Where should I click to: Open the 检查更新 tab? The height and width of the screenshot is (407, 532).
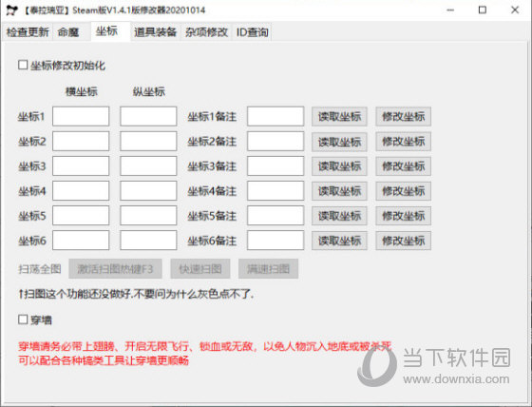click(x=28, y=32)
